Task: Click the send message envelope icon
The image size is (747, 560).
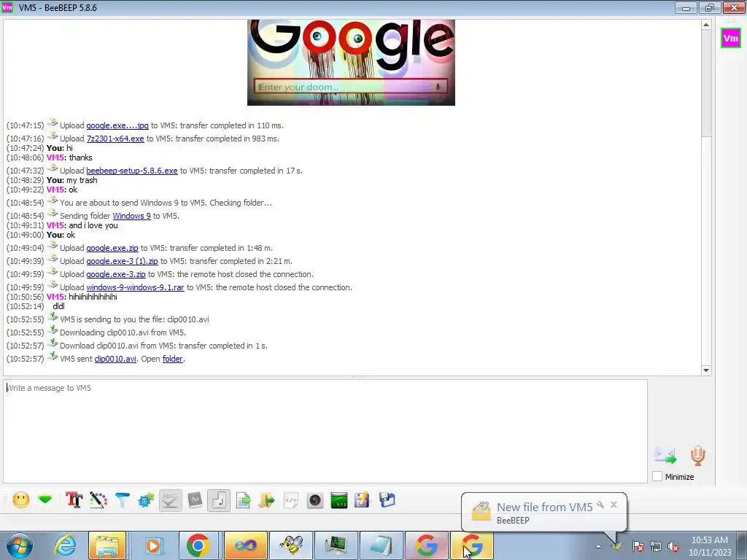Action: [x=665, y=456]
